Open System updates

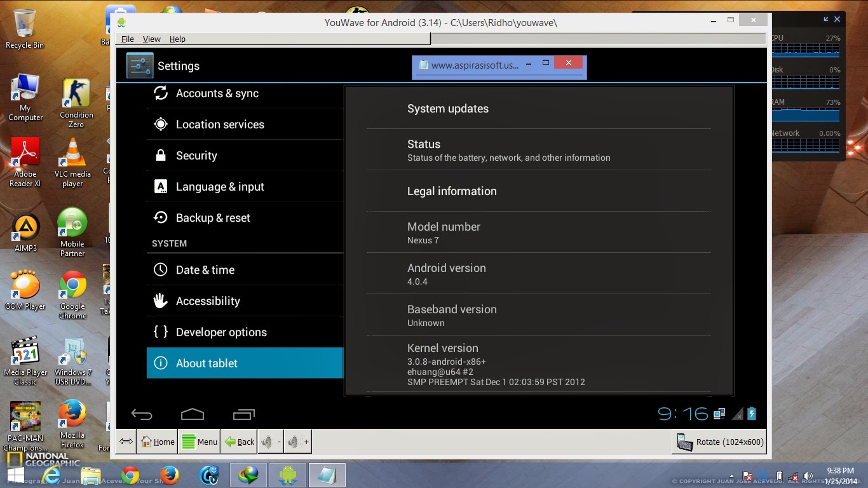coord(539,109)
